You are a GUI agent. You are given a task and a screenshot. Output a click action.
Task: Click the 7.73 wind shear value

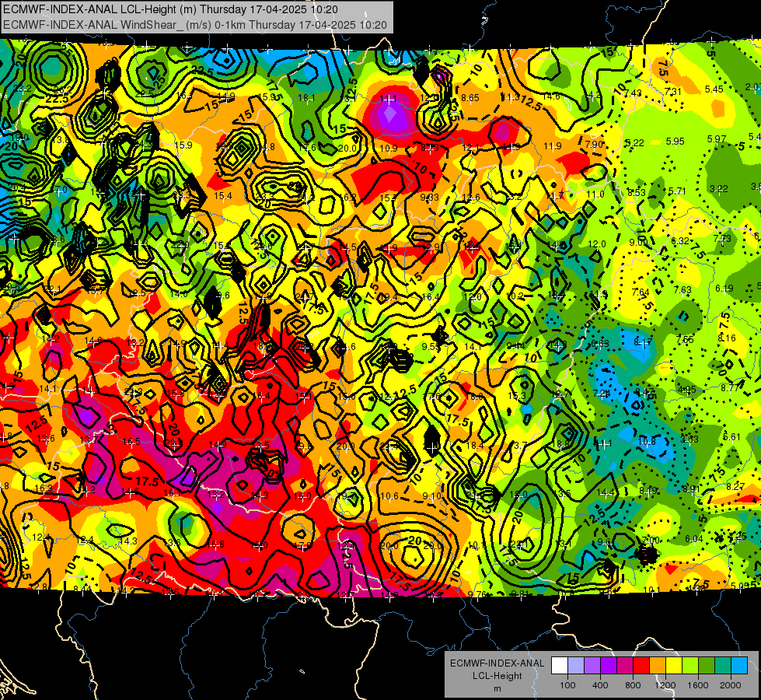(722, 239)
